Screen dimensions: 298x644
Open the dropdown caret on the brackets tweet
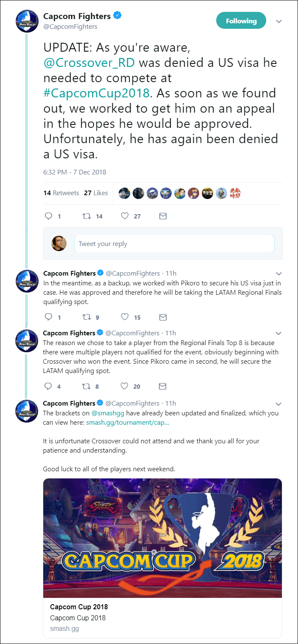coord(279,404)
